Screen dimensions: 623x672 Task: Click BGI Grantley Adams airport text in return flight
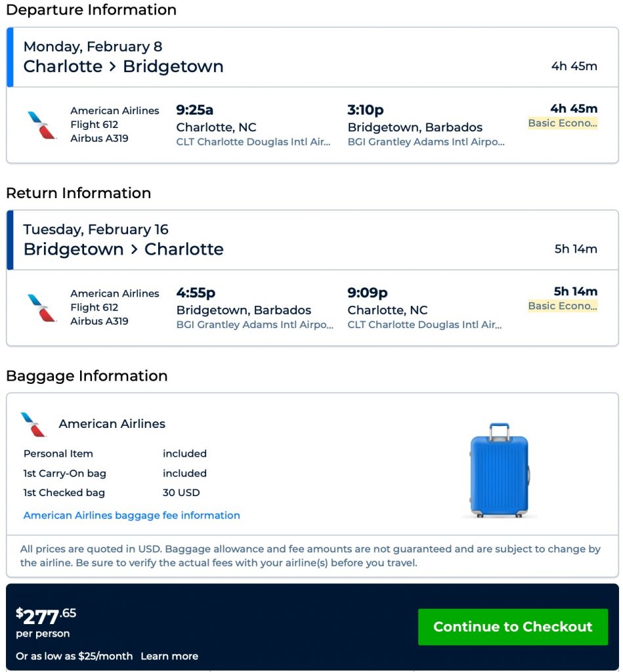coord(255,324)
